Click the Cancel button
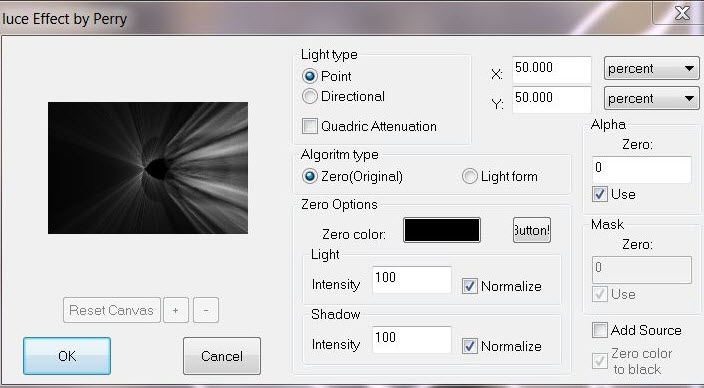 click(222, 356)
